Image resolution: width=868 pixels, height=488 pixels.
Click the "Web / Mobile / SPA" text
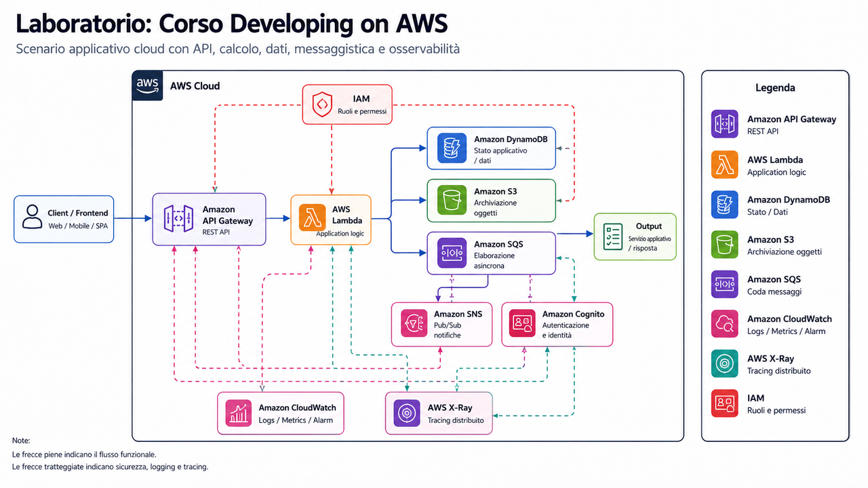pos(78,226)
